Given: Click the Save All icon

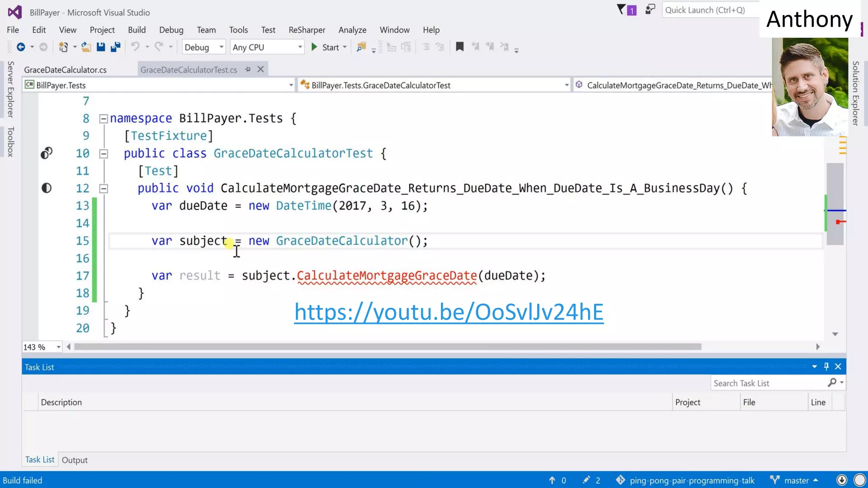Looking at the screenshot, I should (x=115, y=47).
